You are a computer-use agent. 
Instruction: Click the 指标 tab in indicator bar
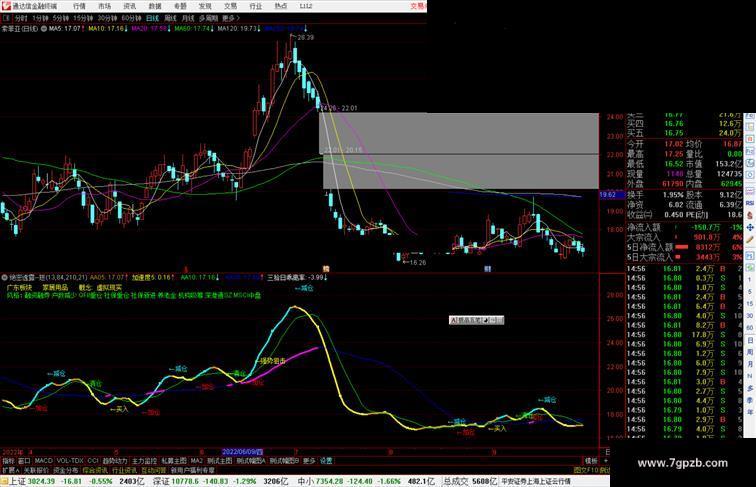(x=8, y=461)
